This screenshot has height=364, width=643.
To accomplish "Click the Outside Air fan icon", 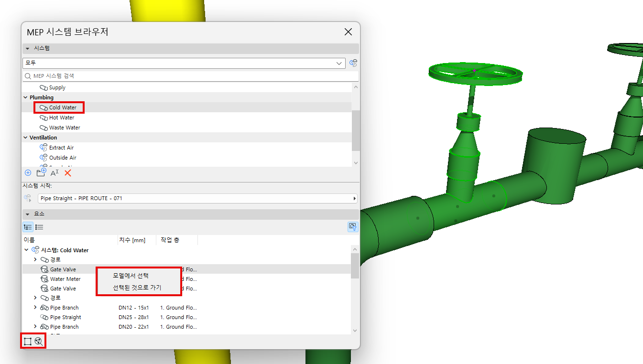I will (x=44, y=158).
